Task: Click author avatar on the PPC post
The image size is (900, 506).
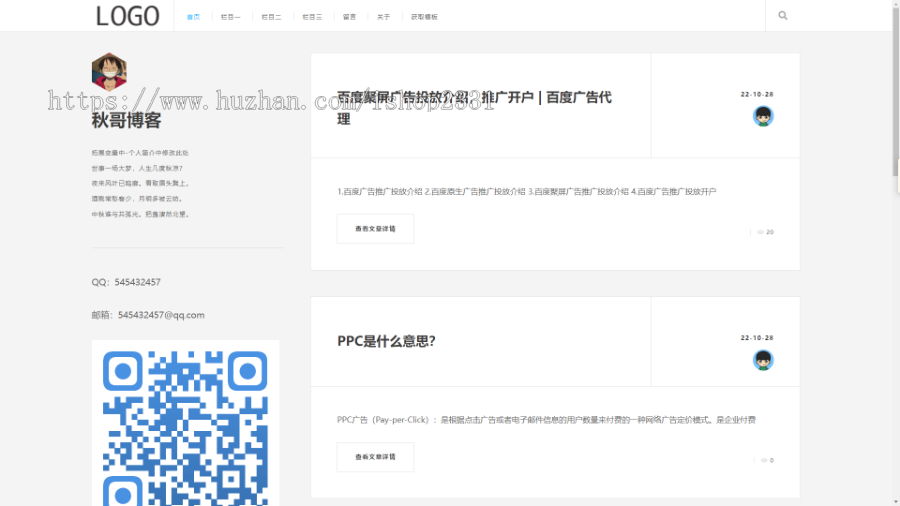Action: (x=763, y=360)
